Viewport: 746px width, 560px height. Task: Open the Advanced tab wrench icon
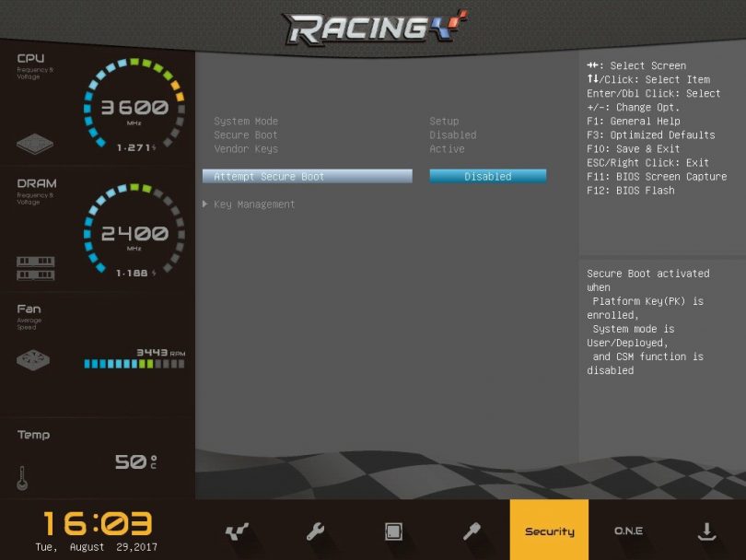click(x=315, y=531)
